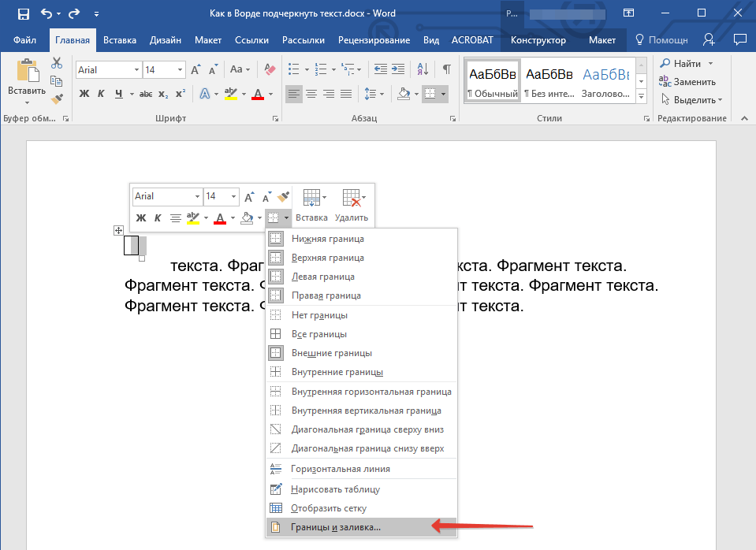
Task: Click the Удалить button in mini toolbar
Action: click(352, 205)
